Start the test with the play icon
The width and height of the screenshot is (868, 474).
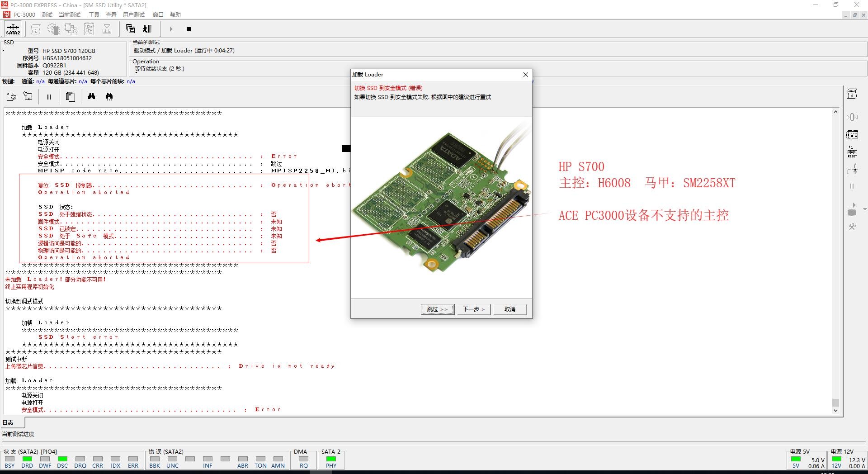point(171,29)
